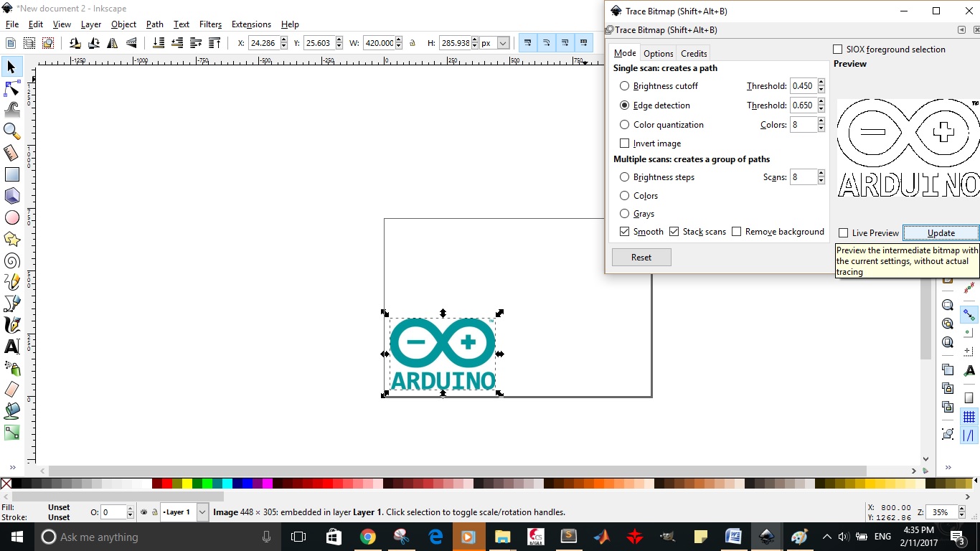The height and width of the screenshot is (551, 980).
Task: Uncheck the Smooth checkbox
Action: point(624,232)
